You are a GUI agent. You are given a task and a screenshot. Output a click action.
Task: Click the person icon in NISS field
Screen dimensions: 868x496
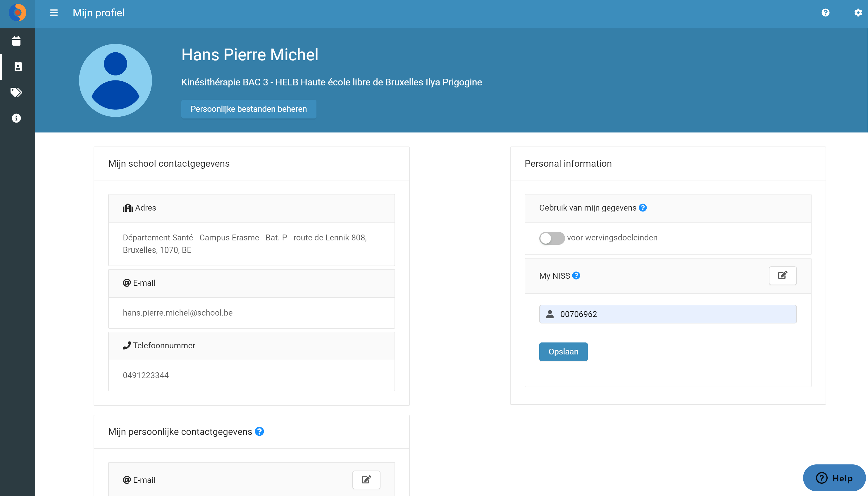[x=550, y=314]
